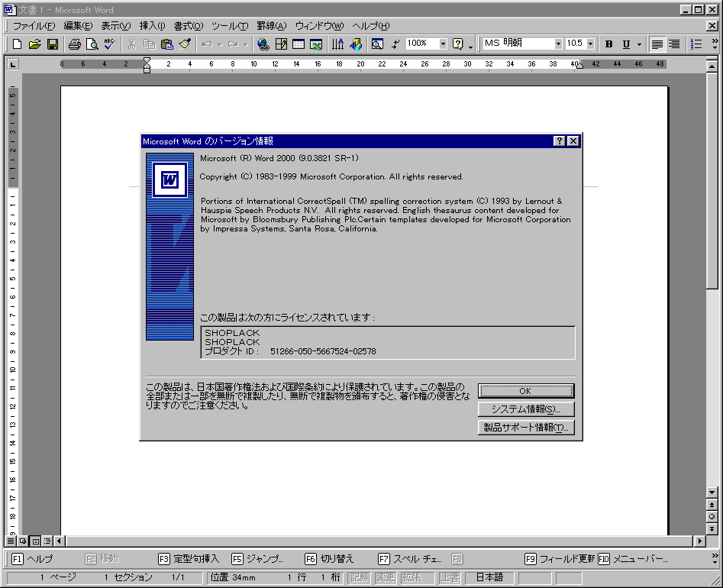723x588 pixels.
Task: Click the Select Browse Object round button
Action: pos(712,516)
